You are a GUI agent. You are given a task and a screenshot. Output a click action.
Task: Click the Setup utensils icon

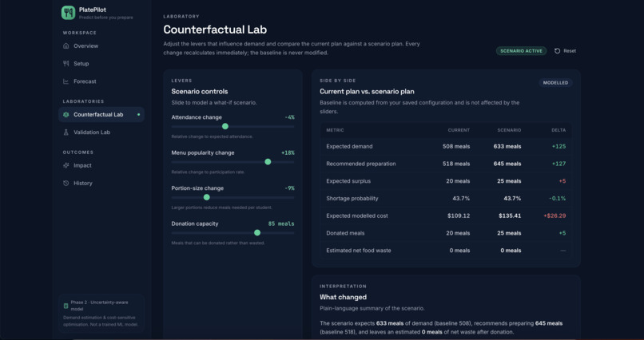[66, 64]
